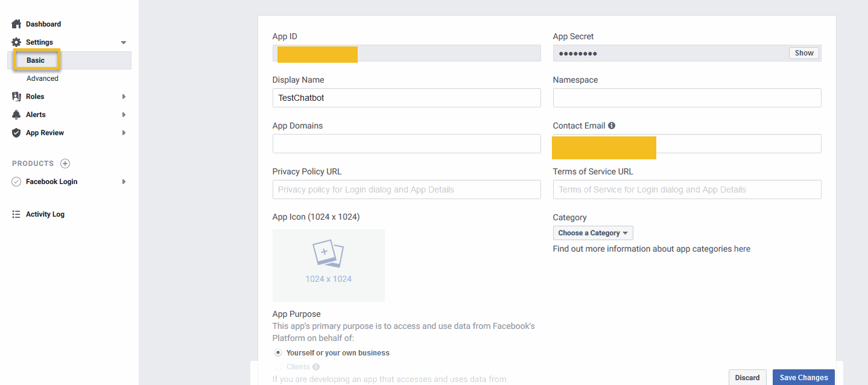Click the Roles badge icon
868x385 pixels.
click(16, 97)
